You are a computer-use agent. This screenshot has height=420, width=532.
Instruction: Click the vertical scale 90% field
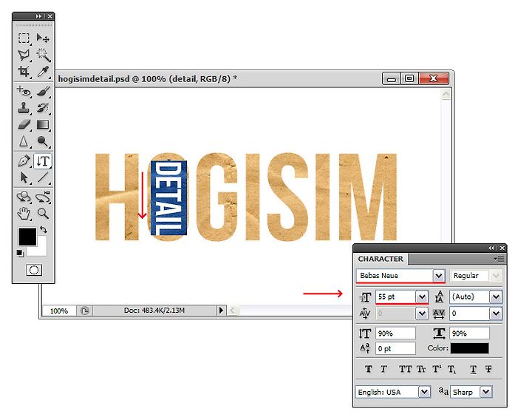(395, 333)
